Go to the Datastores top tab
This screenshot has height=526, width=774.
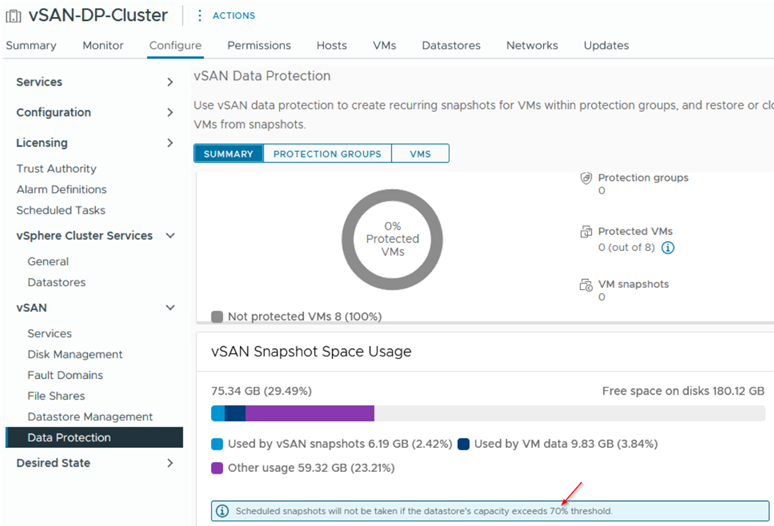[451, 45]
